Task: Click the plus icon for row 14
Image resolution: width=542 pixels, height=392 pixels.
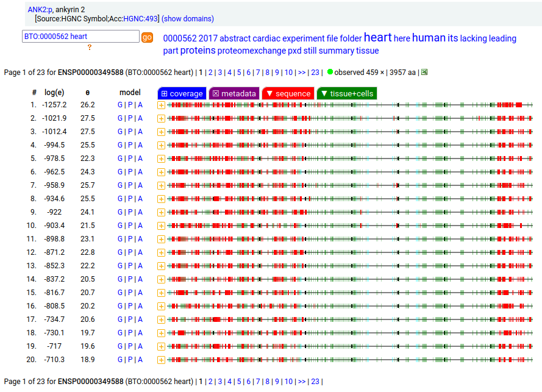Action: pyautogui.click(x=161, y=279)
